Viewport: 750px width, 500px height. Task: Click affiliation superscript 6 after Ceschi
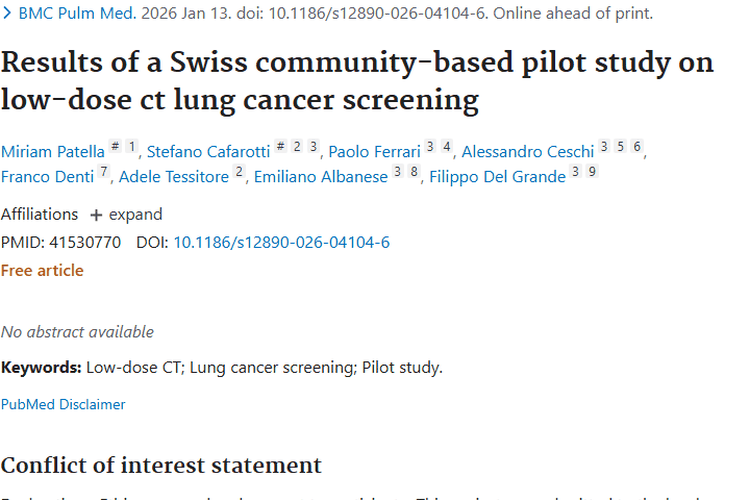pyautogui.click(x=637, y=148)
